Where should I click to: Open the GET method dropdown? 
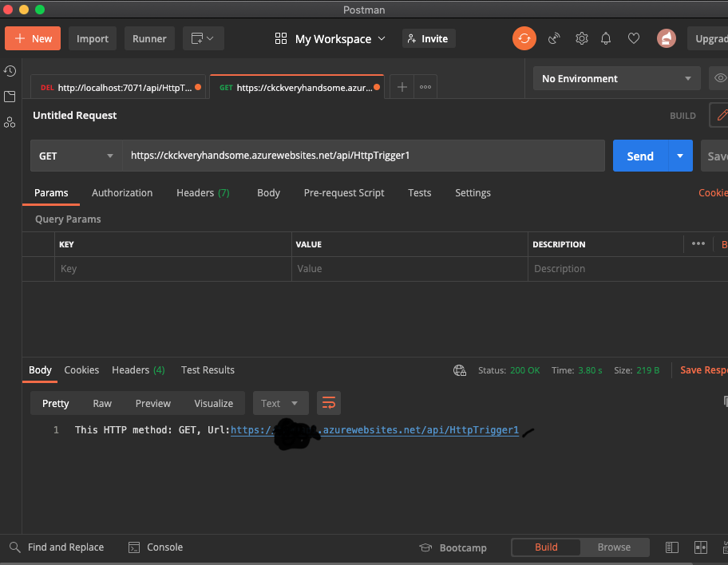(76, 156)
